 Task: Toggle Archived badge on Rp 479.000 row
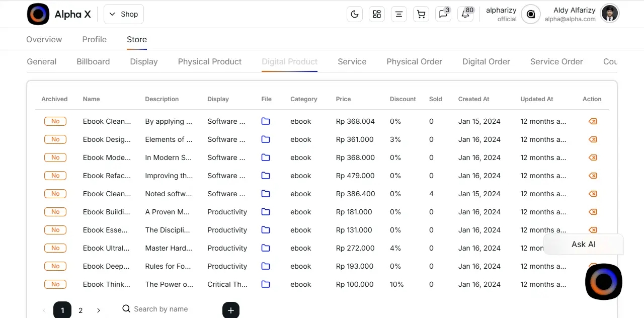(x=55, y=176)
